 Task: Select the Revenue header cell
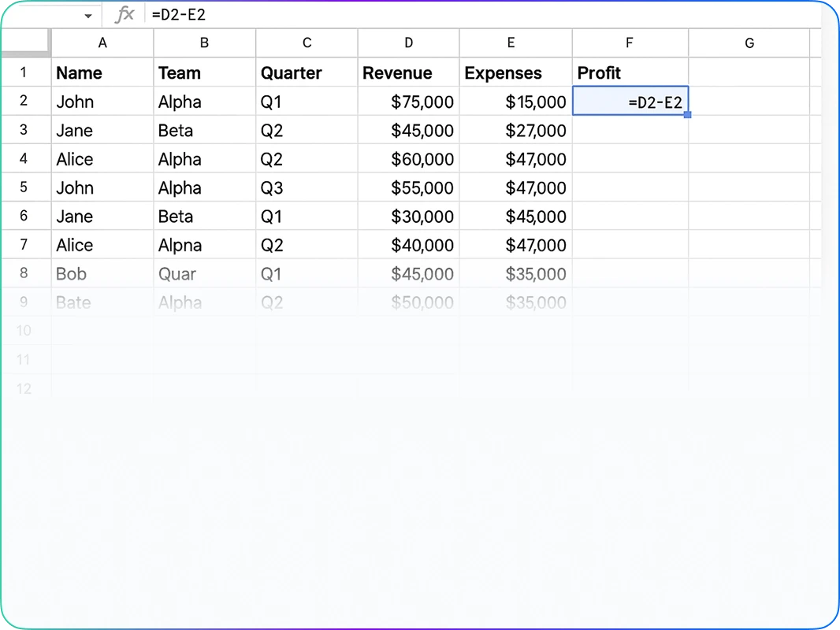coord(408,72)
